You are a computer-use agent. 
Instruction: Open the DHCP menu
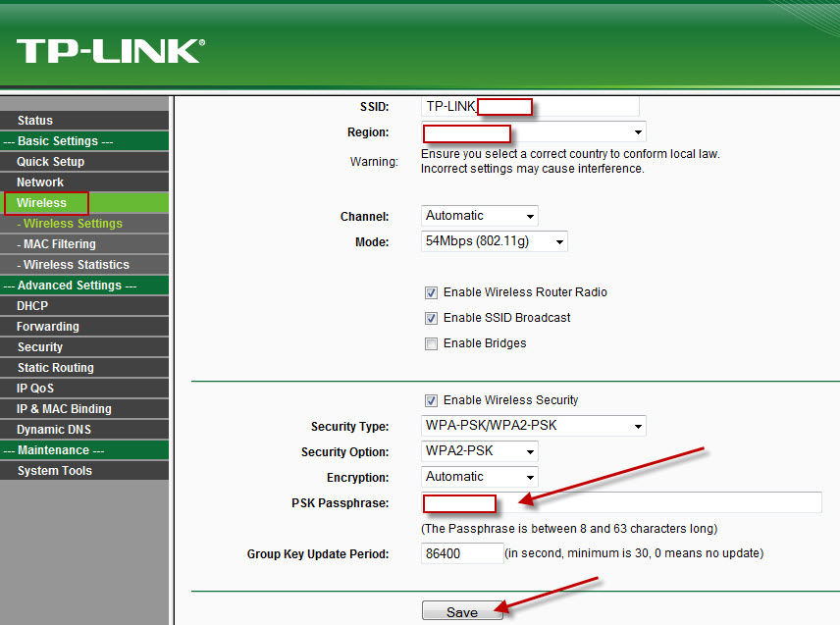click(84, 306)
